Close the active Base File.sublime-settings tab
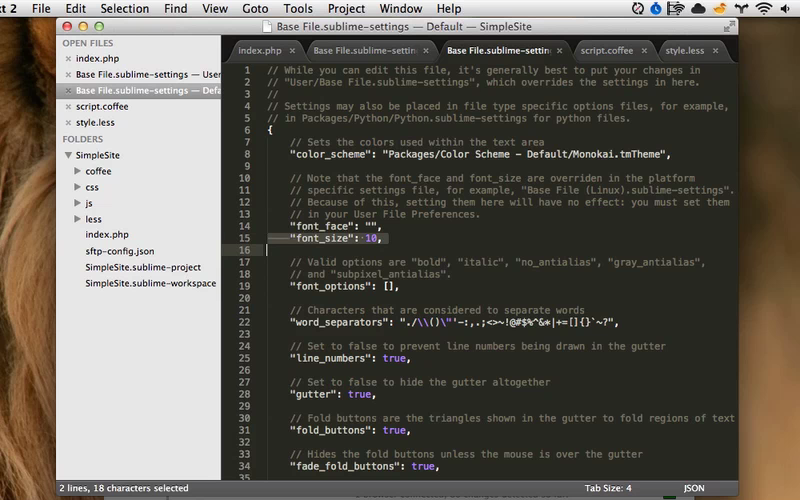800x500 pixels. tap(560, 51)
